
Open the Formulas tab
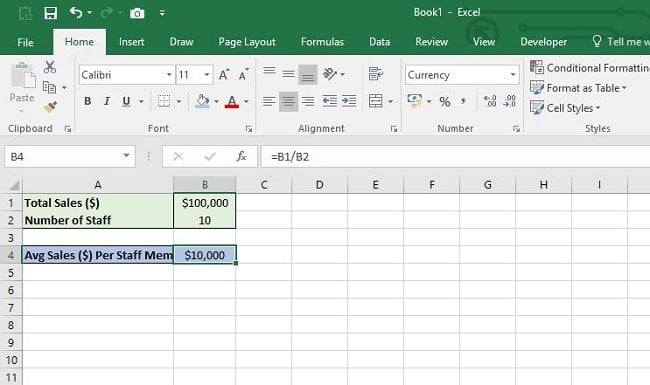(322, 42)
